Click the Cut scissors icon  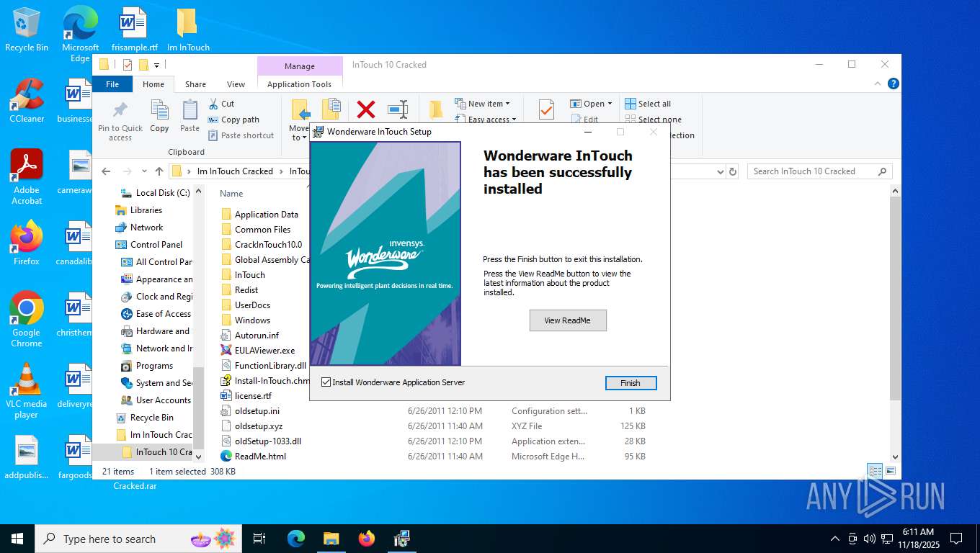[214, 104]
